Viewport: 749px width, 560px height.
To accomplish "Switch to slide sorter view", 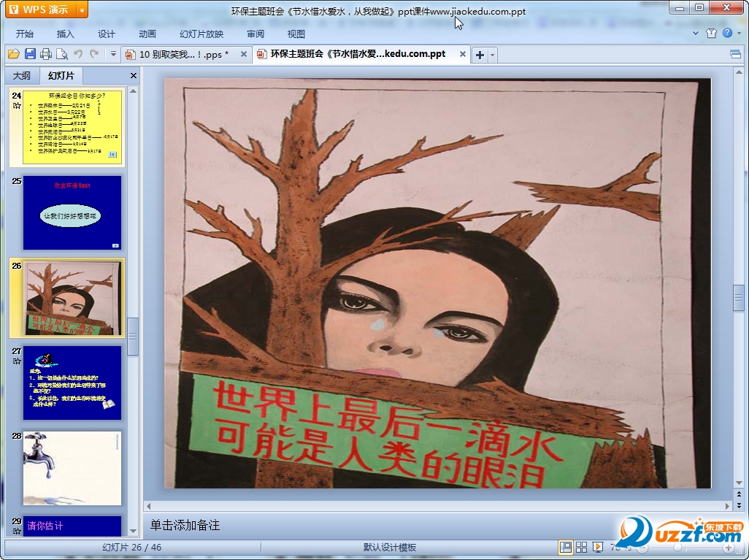I will (x=582, y=547).
